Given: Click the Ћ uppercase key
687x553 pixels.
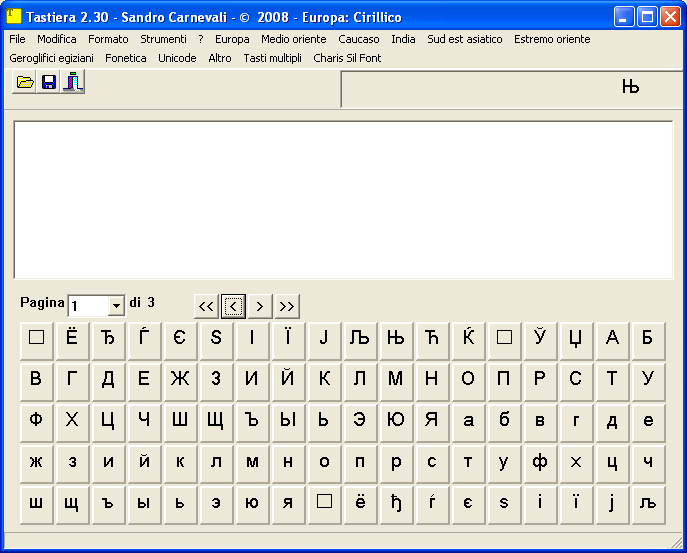Looking at the screenshot, I should (x=432, y=341).
